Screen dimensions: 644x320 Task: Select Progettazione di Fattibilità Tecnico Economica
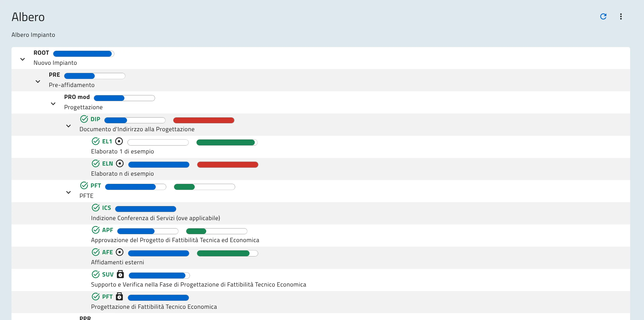tap(154, 307)
